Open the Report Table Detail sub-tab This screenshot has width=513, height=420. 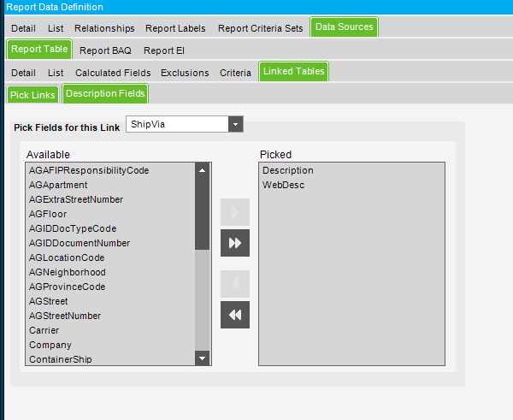pos(23,73)
